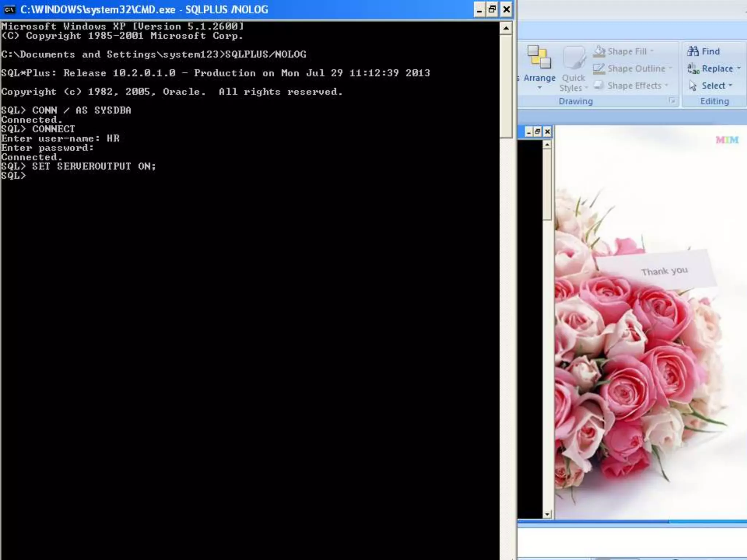Restore the small embedded console window

coord(538,132)
